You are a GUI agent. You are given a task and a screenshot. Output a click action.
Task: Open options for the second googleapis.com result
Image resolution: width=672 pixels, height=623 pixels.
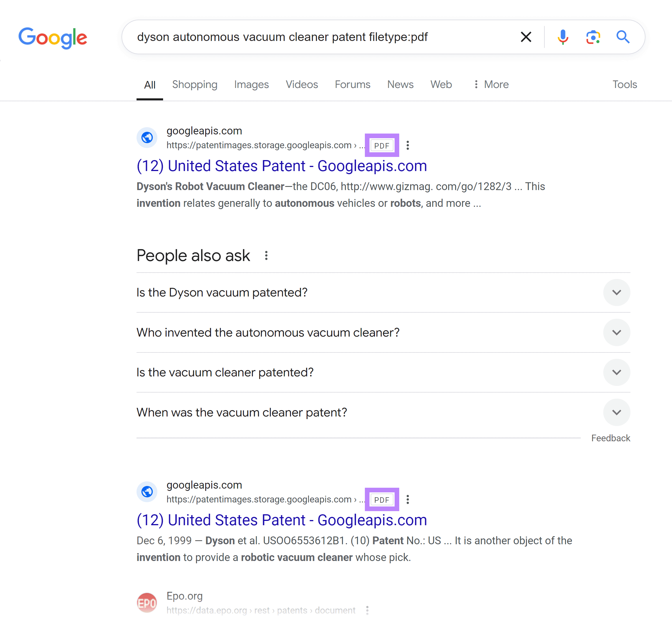(x=408, y=500)
